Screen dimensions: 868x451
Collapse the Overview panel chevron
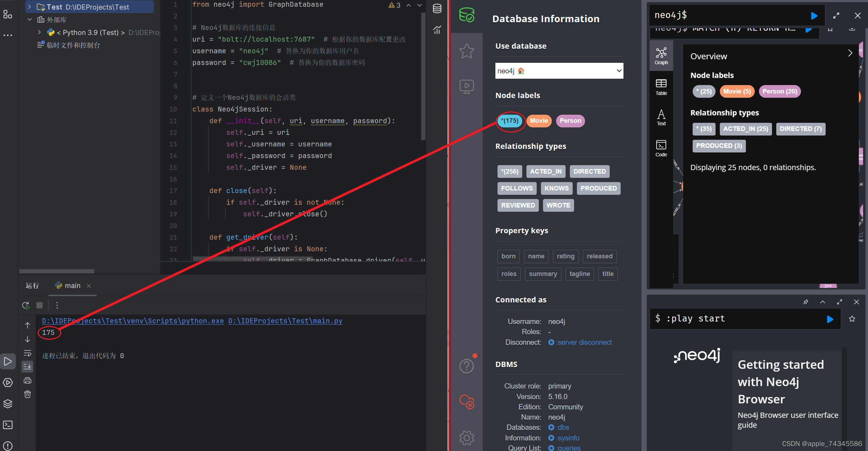850,53
